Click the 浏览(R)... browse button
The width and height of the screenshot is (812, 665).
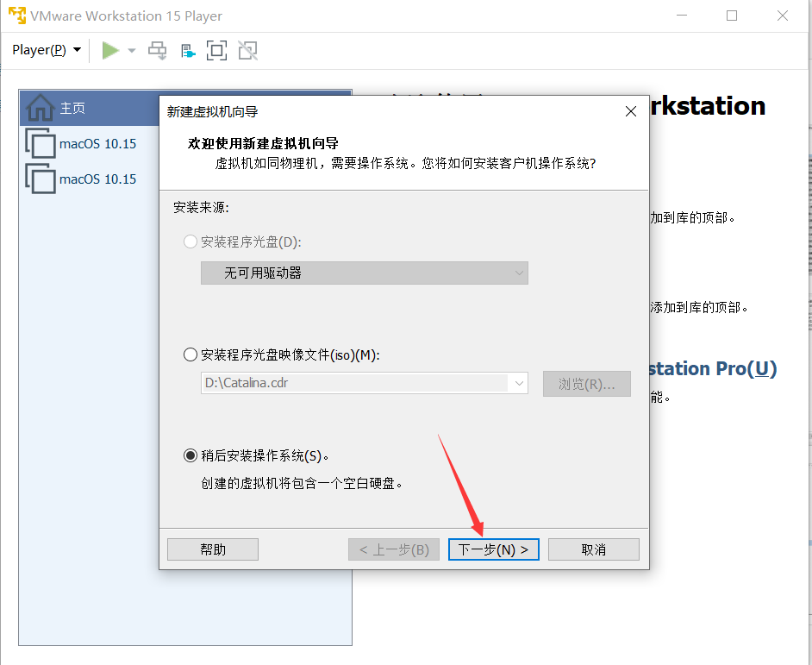point(587,384)
